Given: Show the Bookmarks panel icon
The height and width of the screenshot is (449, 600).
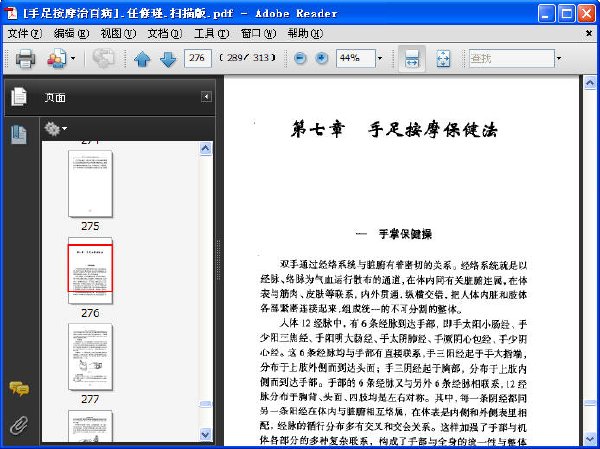Looking at the screenshot, I should (x=19, y=134).
